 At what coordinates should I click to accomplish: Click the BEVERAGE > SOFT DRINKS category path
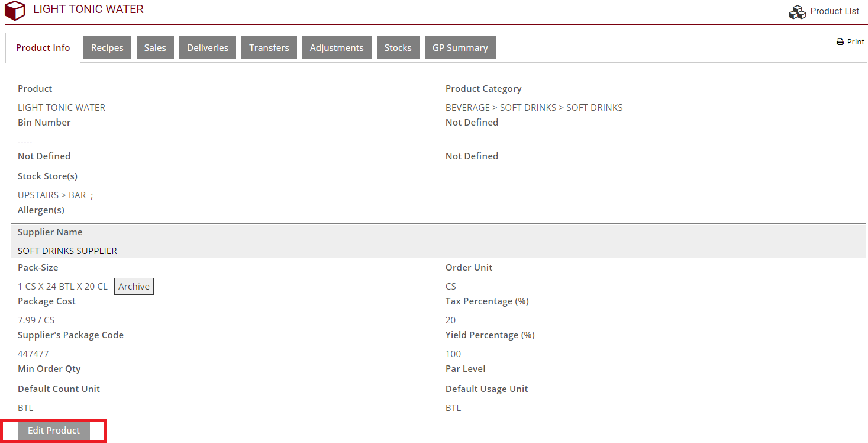click(x=534, y=108)
